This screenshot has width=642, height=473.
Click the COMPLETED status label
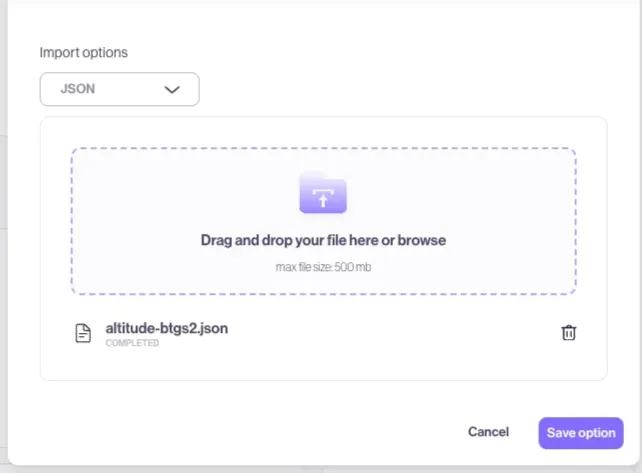point(132,343)
